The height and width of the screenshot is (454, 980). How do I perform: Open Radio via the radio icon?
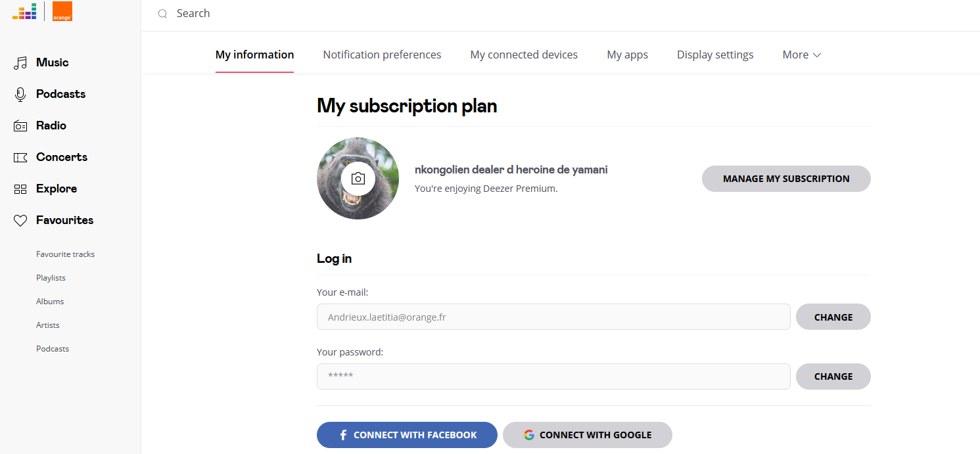click(20, 126)
